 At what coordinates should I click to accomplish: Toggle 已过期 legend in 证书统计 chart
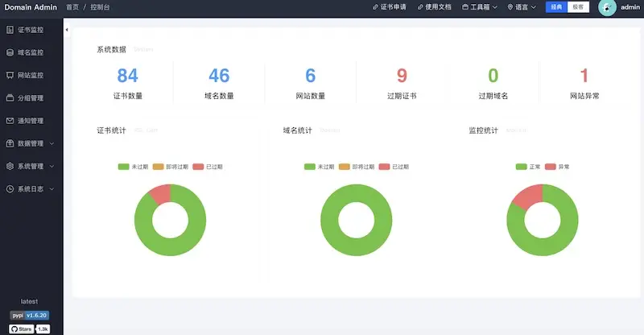pyautogui.click(x=208, y=167)
